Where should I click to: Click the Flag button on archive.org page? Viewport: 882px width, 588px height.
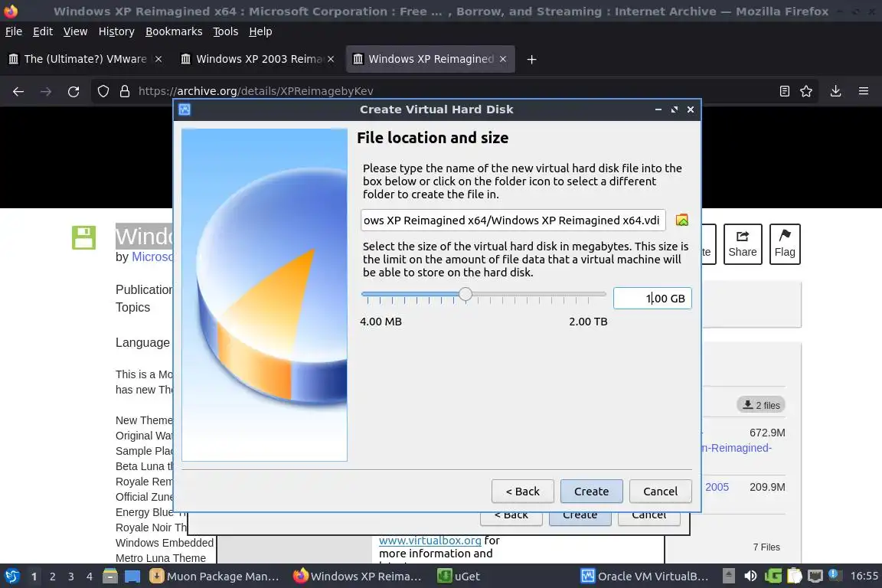click(785, 244)
